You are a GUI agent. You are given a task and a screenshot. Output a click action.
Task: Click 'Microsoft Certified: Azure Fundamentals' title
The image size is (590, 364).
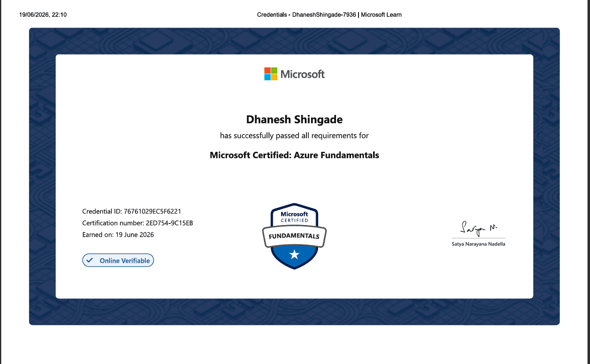294,155
